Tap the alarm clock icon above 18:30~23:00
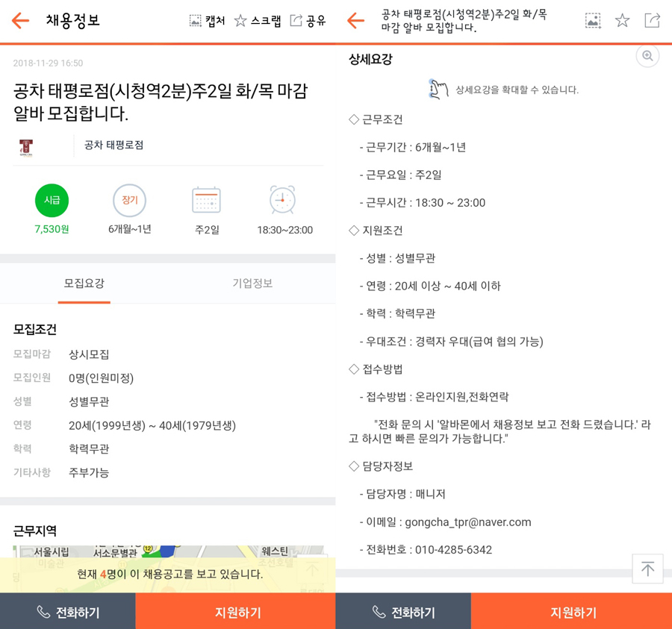This screenshot has height=629, width=672. [x=282, y=199]
